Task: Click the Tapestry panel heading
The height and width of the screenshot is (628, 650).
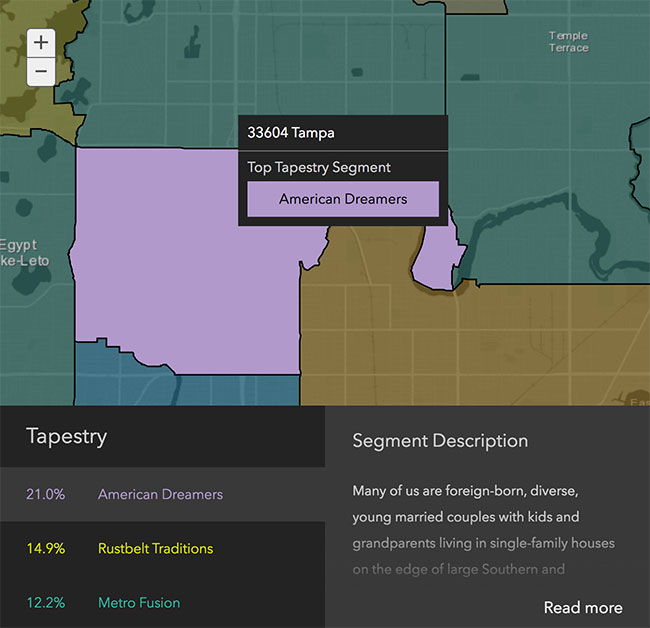Action: [x=66, y=436]
